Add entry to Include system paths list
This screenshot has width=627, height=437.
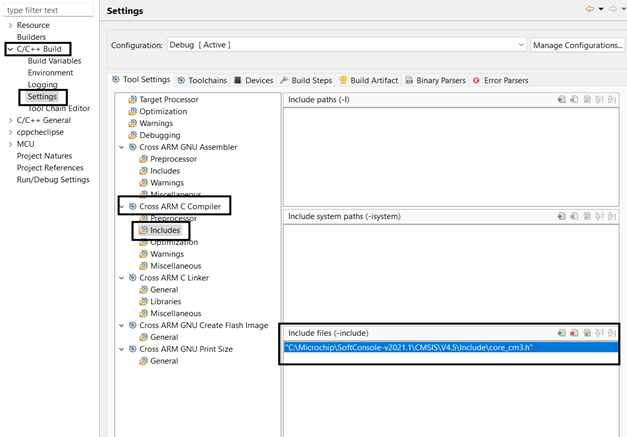click(x=561, y=216)
